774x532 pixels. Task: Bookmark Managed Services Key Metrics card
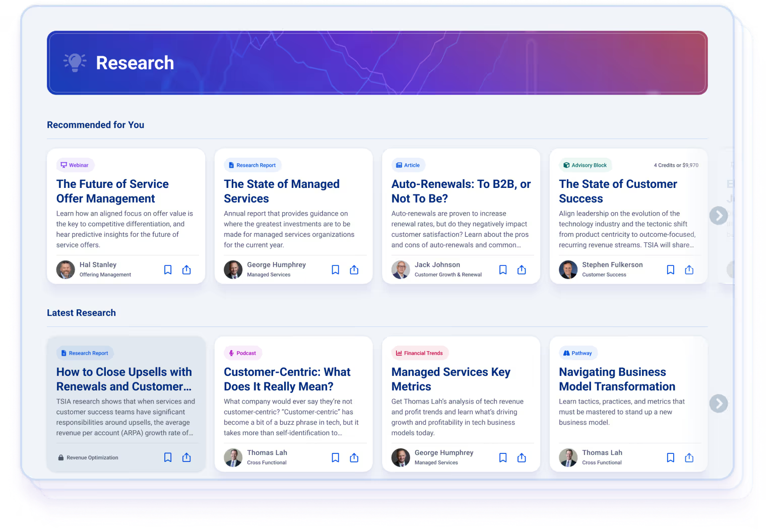click(503, 457)
